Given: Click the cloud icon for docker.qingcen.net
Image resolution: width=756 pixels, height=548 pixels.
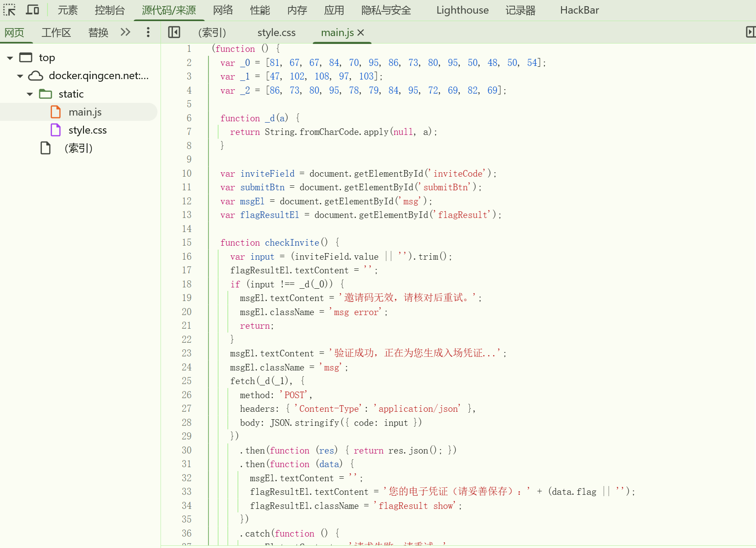Looking at the screenshot, I should (x=36, y=76).
